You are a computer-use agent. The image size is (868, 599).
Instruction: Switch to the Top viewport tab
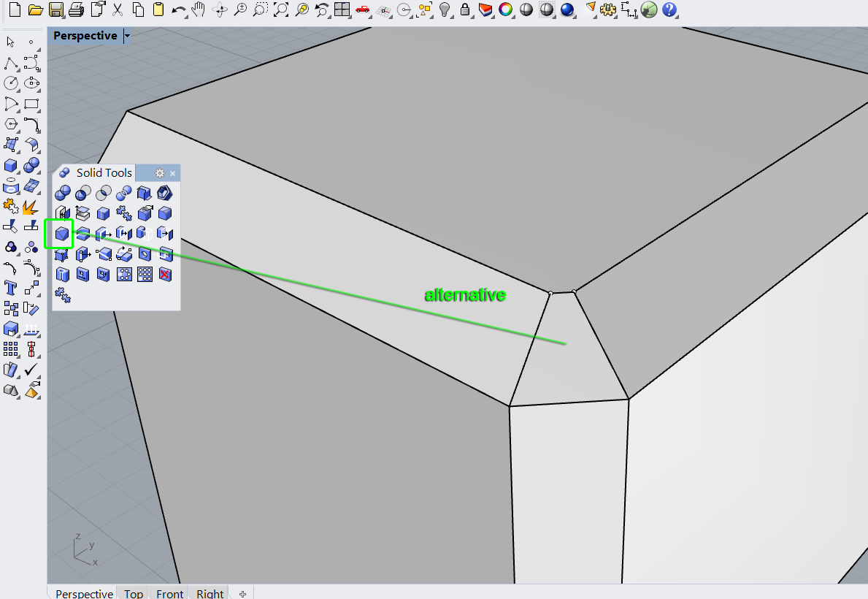[134, 593]
